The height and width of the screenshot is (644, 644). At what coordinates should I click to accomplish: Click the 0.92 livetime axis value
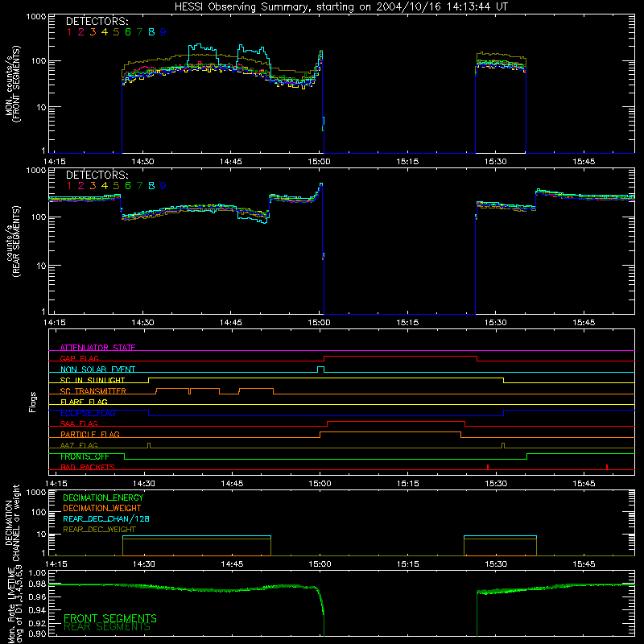coord(37,624)
